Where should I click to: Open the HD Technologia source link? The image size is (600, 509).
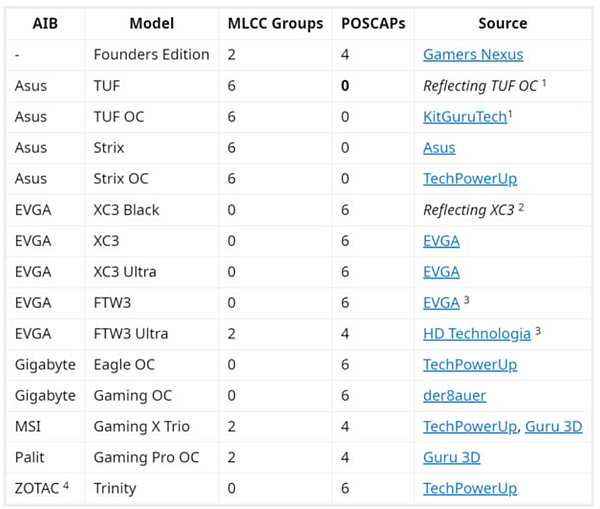[x=476, y=334]
